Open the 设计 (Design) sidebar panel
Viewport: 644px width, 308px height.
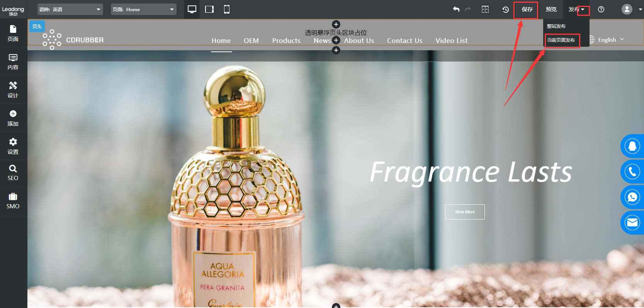pyautogui.click(x=13, y=90)
